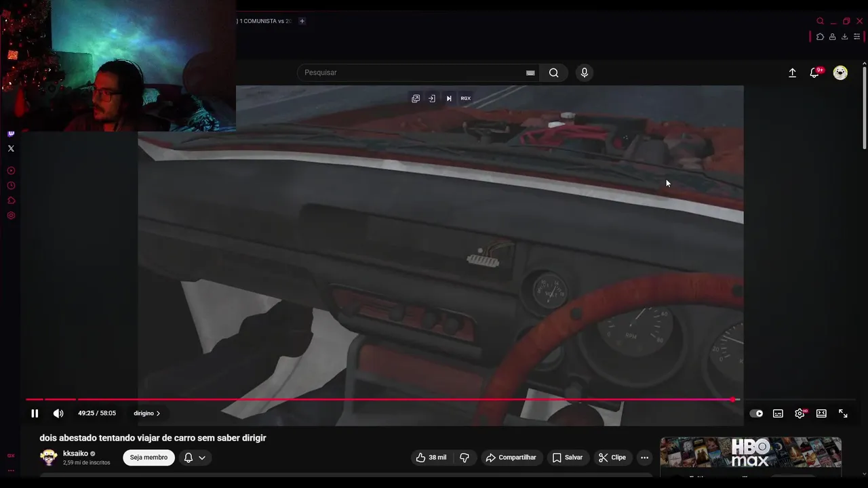
Task: Open the sidebar three-dots menu
Action: pyautogui.click(x=11, y=470)
